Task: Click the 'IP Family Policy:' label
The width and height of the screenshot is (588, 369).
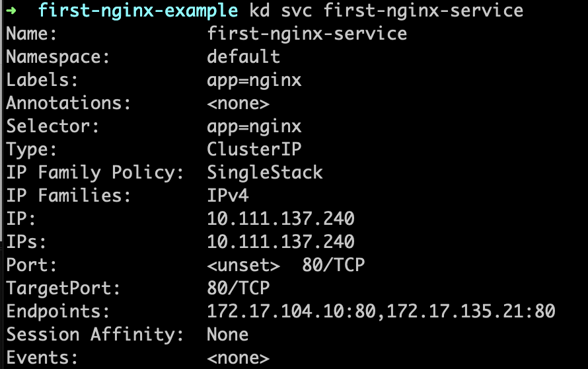Action: 94,173
